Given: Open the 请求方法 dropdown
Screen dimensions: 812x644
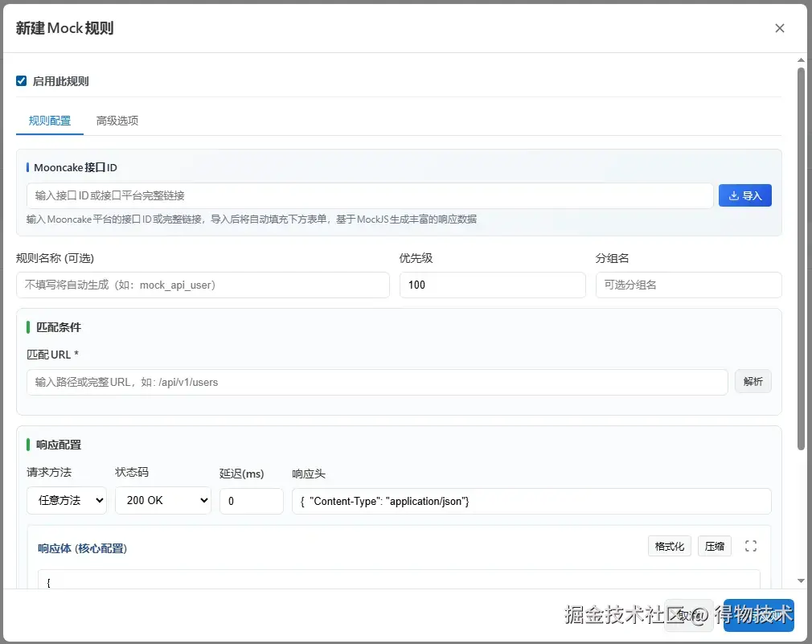Looking at the screenshot, I should [67, 500].
